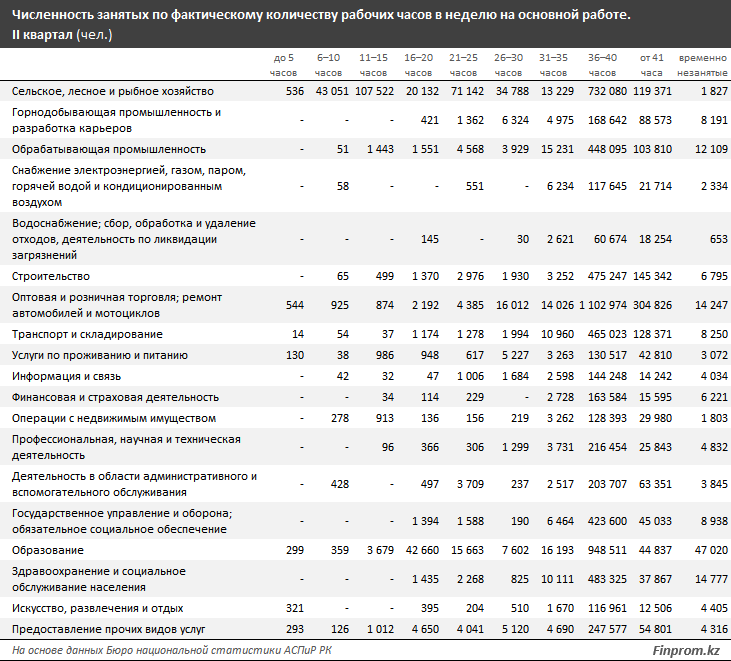
Task: Click value 448 095 in manufacturing row
Action: [607, 150]
